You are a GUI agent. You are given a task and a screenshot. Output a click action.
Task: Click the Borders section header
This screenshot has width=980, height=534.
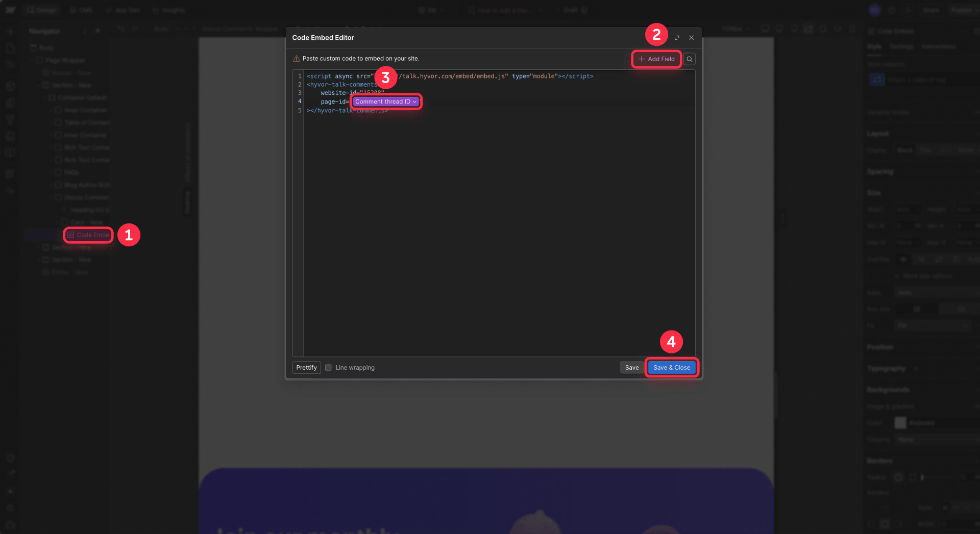(x=879, y=461)
